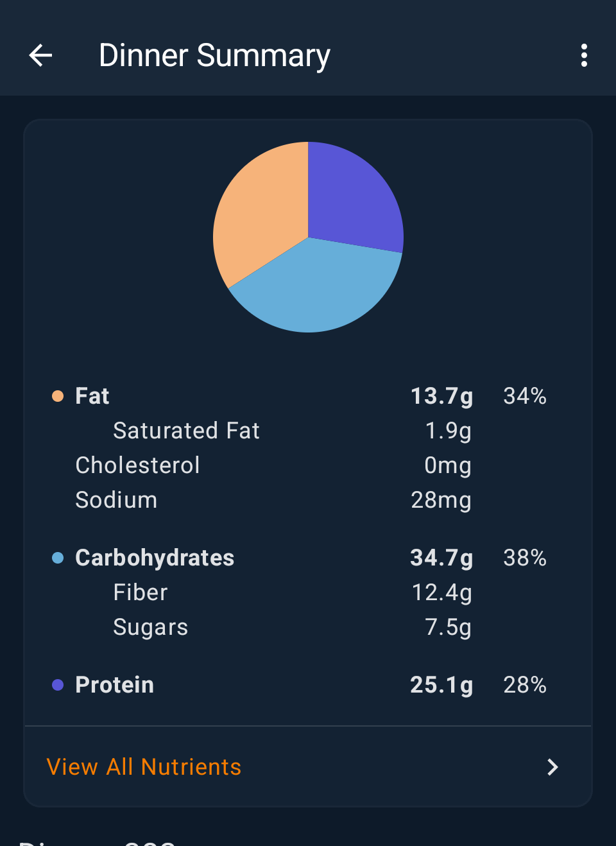Tap the Fat row label
616x846 pixels.
(x=92, y=396)
